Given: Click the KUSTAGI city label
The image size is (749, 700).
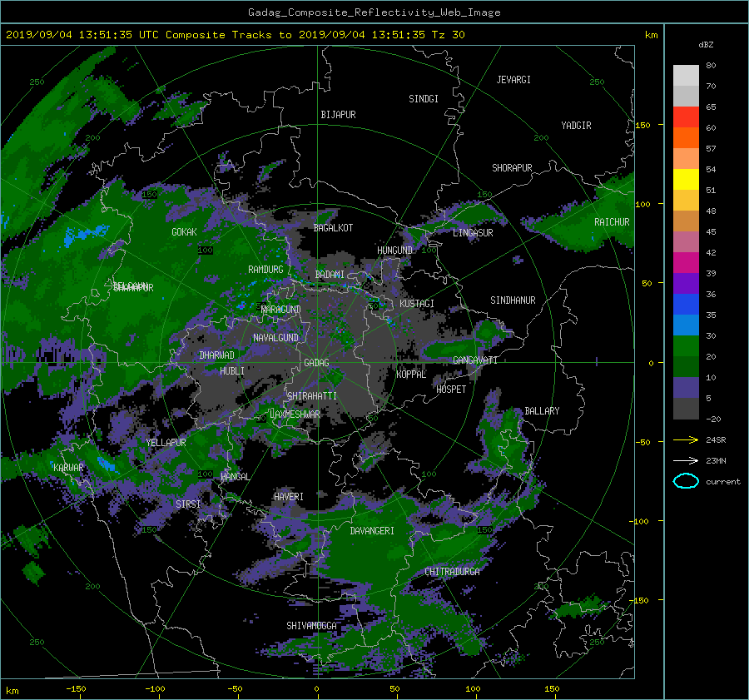Looking at the screenshot, I should pos(417,304).
